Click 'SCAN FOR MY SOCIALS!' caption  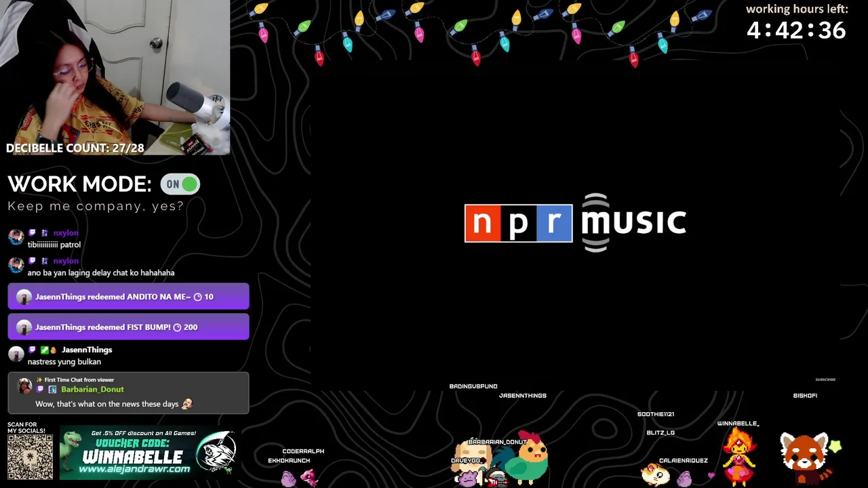(x=26, y=428)
